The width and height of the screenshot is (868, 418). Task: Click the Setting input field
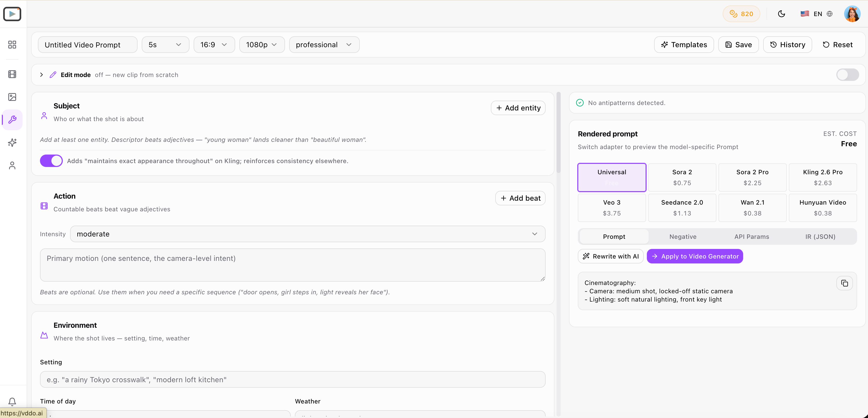click(x=293, y=379)
